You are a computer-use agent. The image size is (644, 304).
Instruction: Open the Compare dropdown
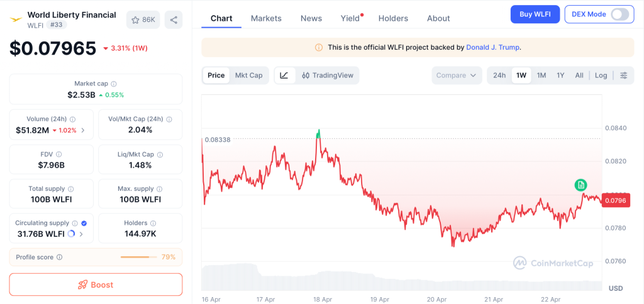point(457,75)
